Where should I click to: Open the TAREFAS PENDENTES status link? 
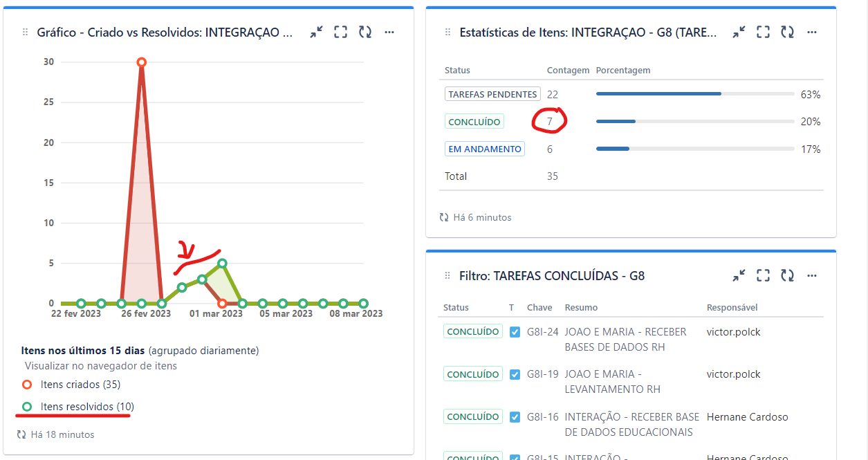492,94
